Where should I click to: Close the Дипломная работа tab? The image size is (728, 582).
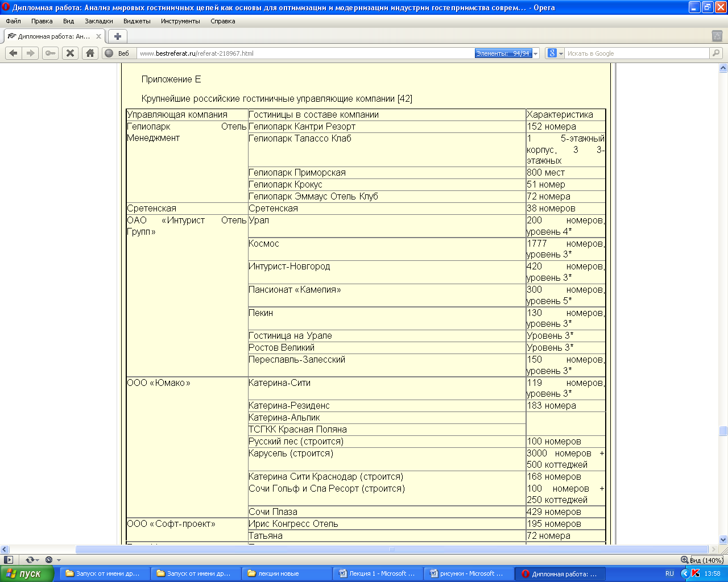pyautogui.click(x=98, y=36)
